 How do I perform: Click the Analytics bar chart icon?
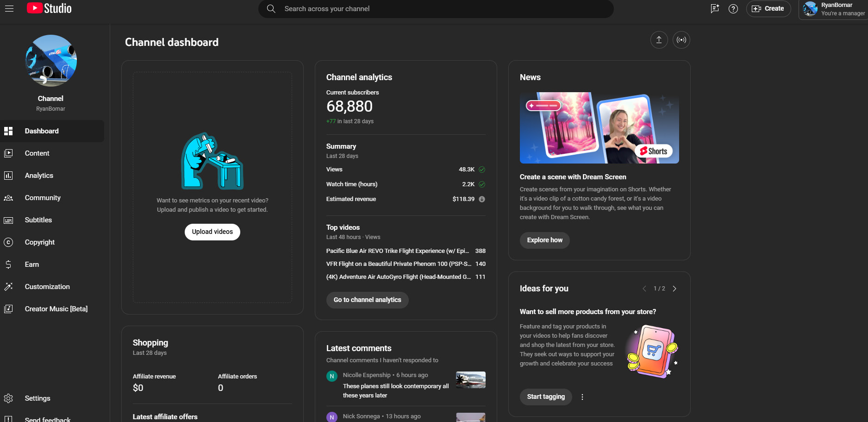(8, 176)
